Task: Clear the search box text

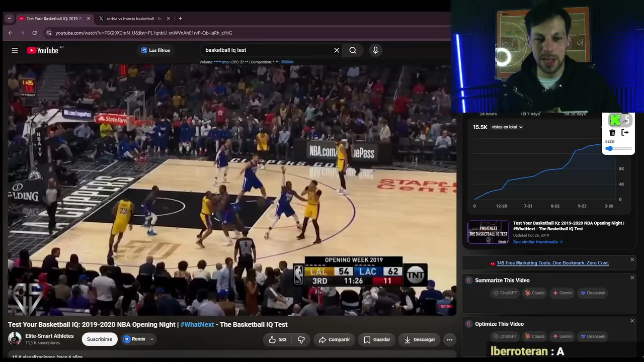Action: tap(337, 50)
